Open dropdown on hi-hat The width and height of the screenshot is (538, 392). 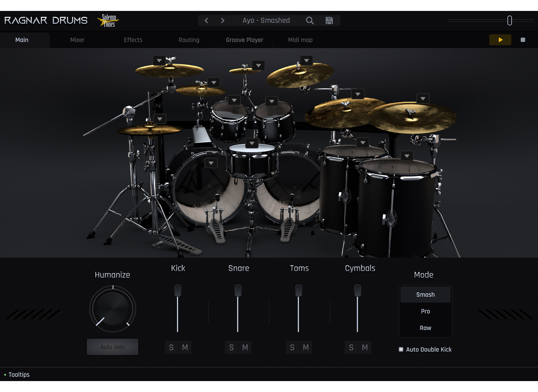160,119
